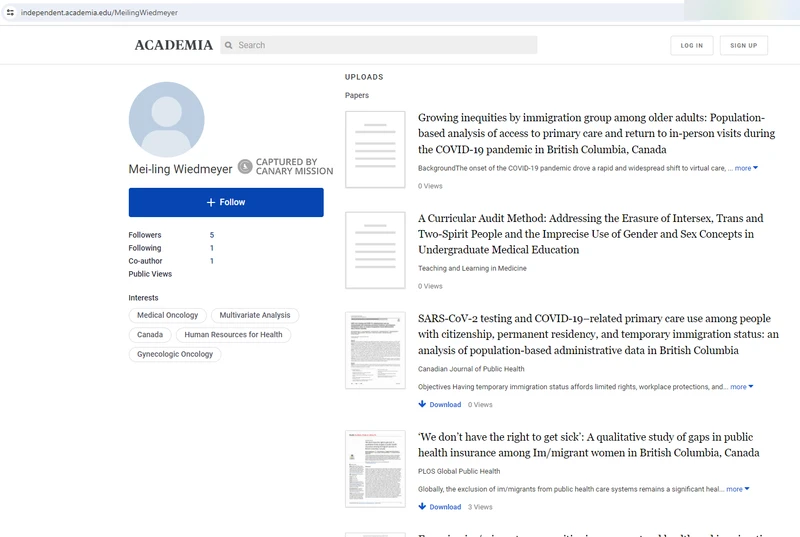Open the Following count 1
The width and height of the screenshot is (800, 537).
coord(212,248)
